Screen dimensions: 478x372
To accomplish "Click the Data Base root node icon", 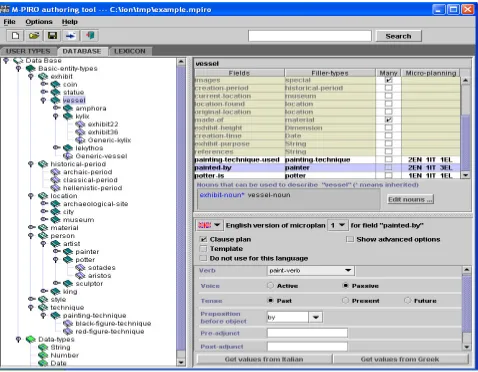I will pyautogui.click(x=18, y=61).
